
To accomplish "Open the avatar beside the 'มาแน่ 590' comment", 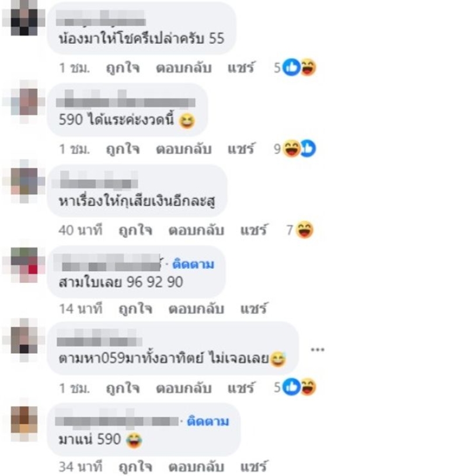I will coord(24,423).
